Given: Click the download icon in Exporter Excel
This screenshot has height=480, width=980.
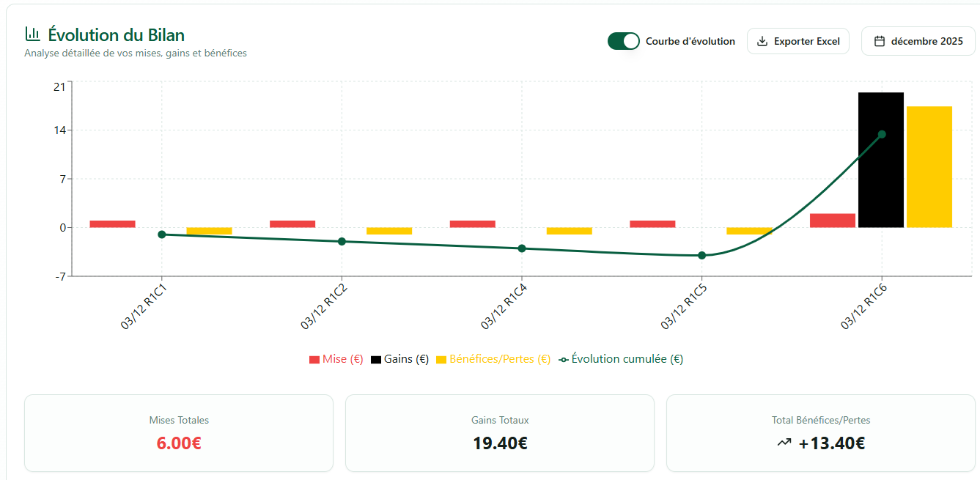Looking at the screenshot, I should pos(762,41).
